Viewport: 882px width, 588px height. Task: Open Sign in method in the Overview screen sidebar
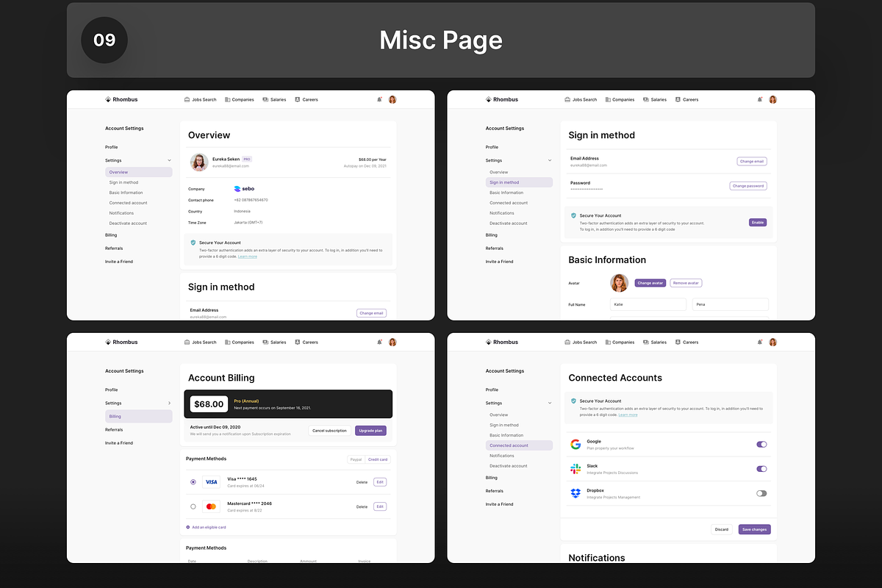coord(123,182)
